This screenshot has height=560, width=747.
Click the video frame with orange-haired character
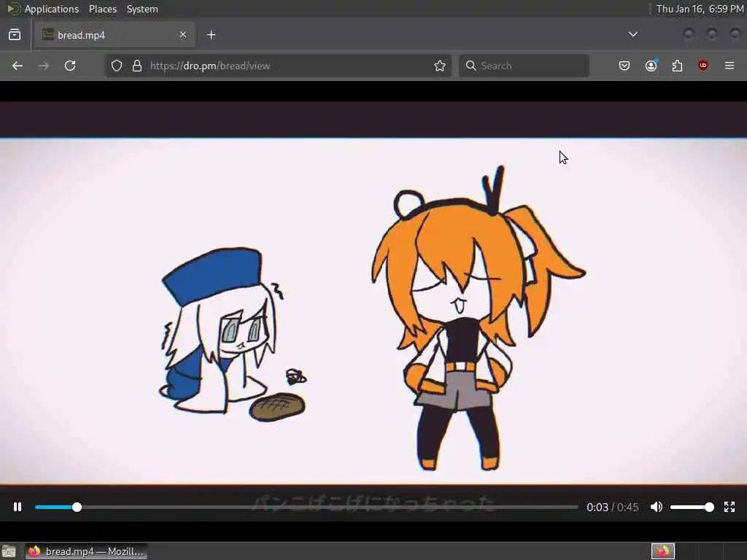point(373,312)
